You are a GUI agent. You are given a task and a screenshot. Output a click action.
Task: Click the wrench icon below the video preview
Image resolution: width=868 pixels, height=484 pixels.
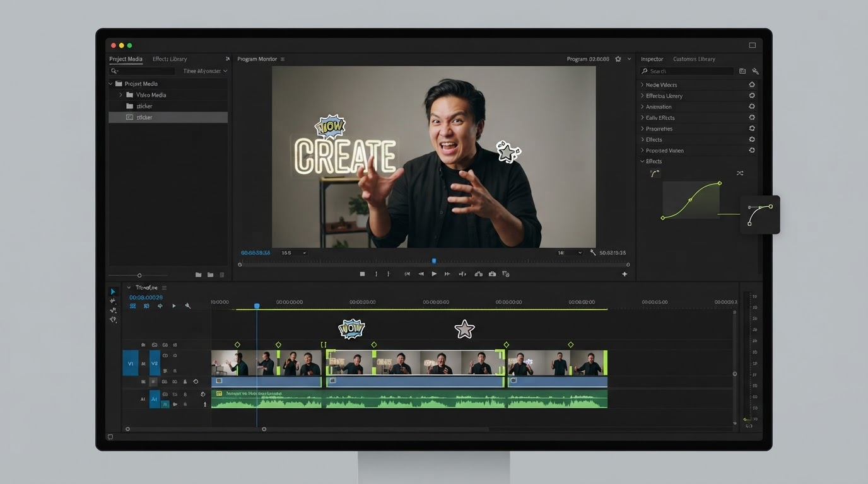[x=593, y=253]
